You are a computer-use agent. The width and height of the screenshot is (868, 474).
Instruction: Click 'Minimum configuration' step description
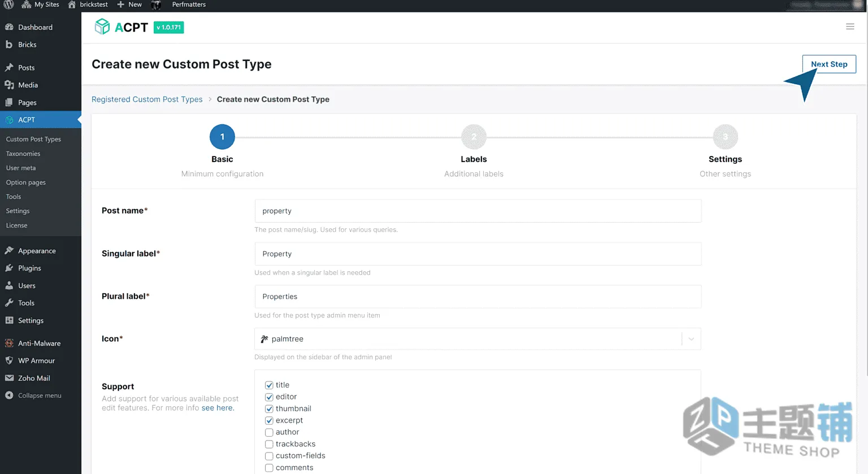click(222, 174)
